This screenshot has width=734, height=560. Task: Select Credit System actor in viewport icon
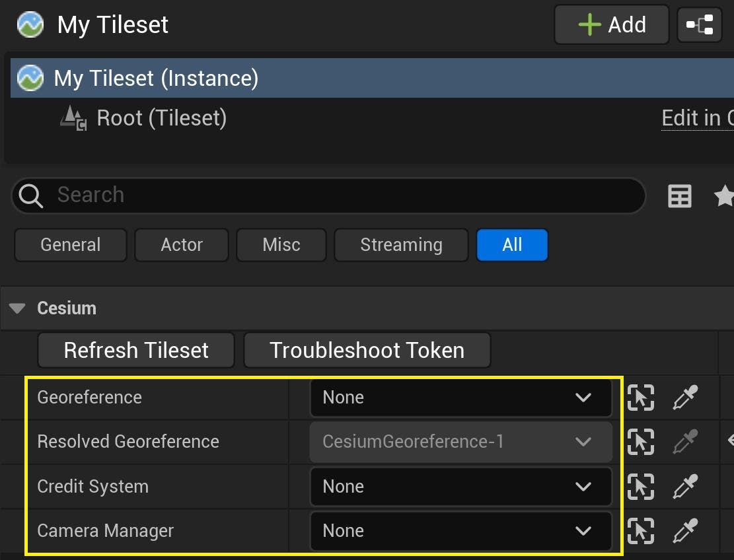[640, 487]
